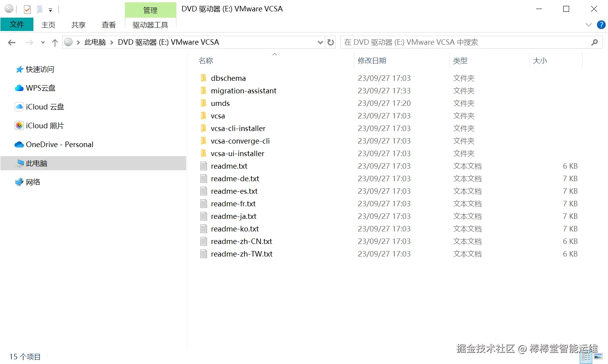Click the umds folder icon
The height and width of the screenshot is (364, 608).
click(203, 103)
